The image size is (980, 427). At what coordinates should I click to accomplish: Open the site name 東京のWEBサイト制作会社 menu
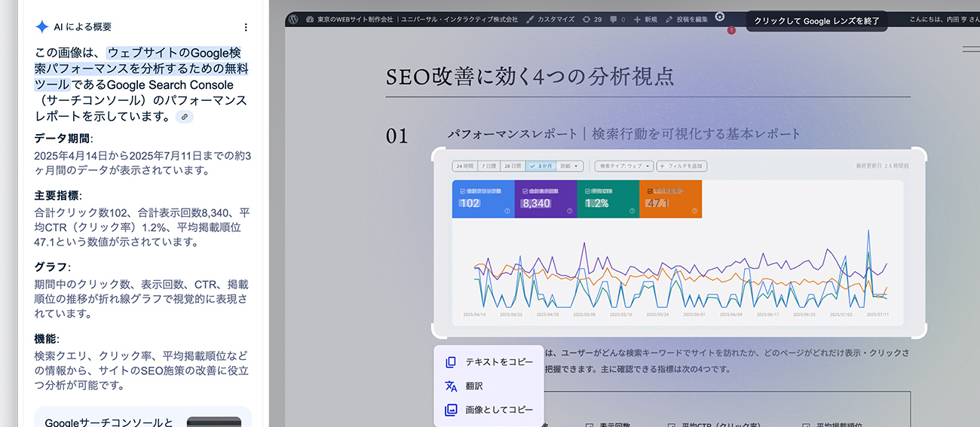[x=412, y=19]
